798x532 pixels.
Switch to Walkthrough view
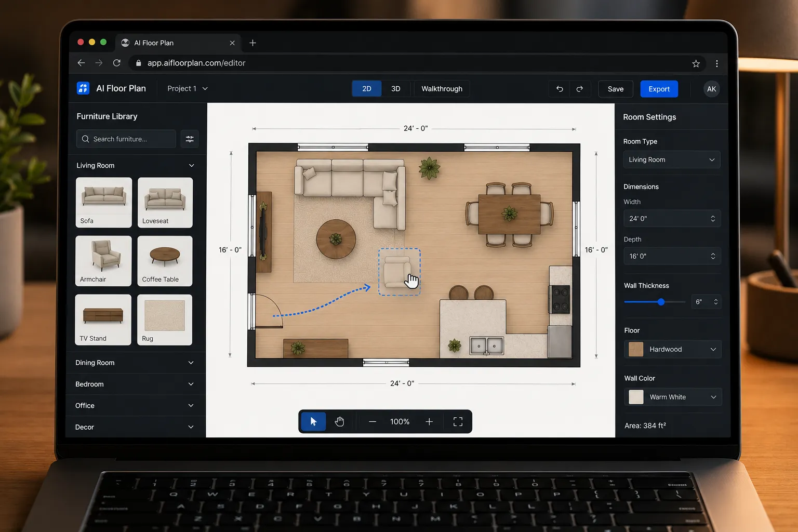[x=442, y=89]
